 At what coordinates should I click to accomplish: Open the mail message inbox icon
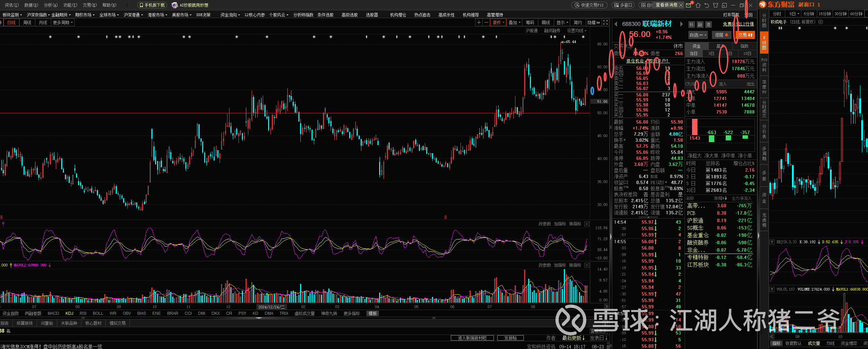(x=688, y=5)
